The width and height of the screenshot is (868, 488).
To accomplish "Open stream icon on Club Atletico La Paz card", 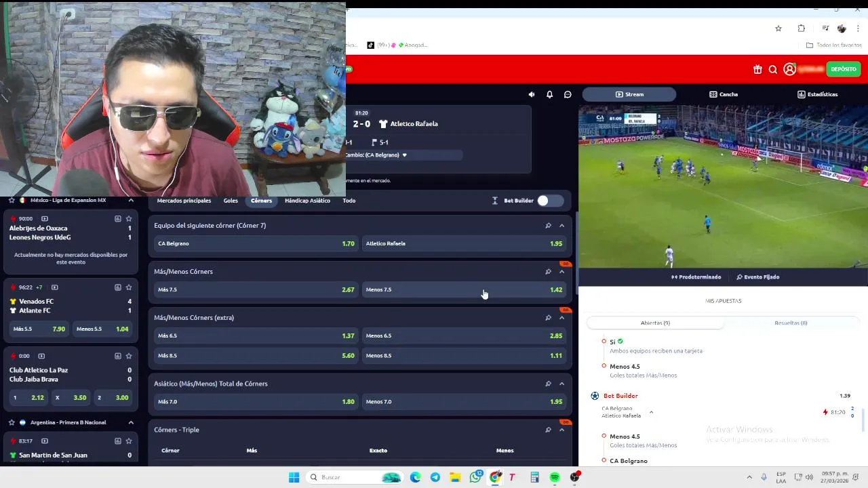I will (41, 356).
